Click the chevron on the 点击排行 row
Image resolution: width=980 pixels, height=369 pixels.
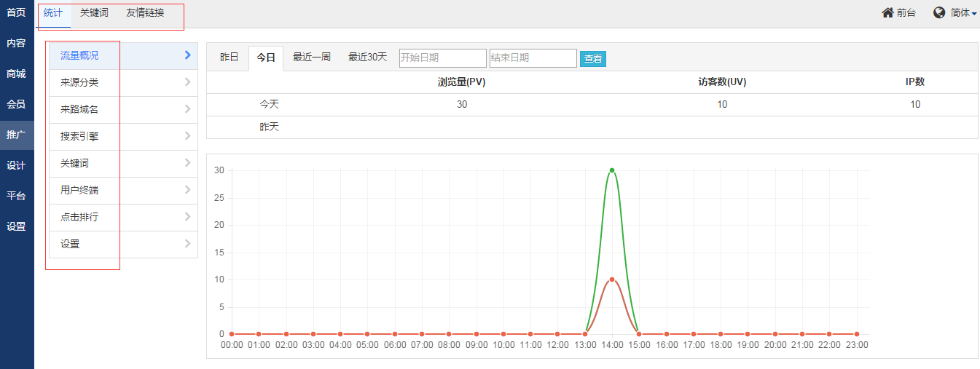[187, 216]
